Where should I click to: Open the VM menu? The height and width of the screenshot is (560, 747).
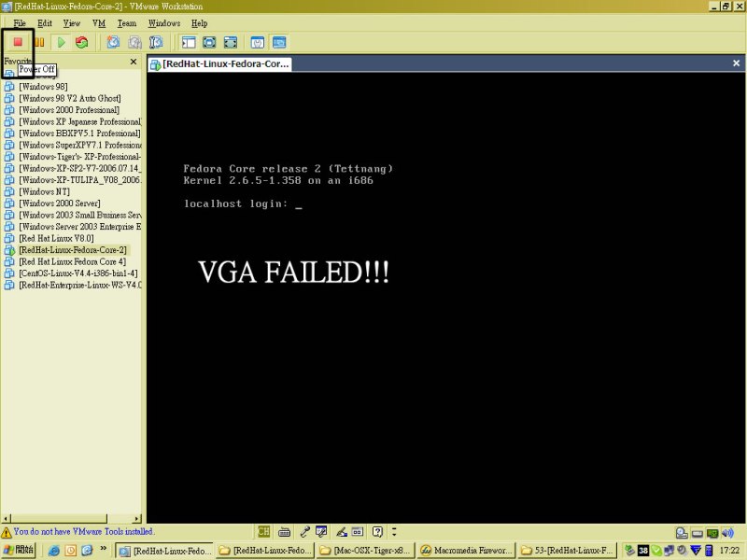tap(99, 23)
